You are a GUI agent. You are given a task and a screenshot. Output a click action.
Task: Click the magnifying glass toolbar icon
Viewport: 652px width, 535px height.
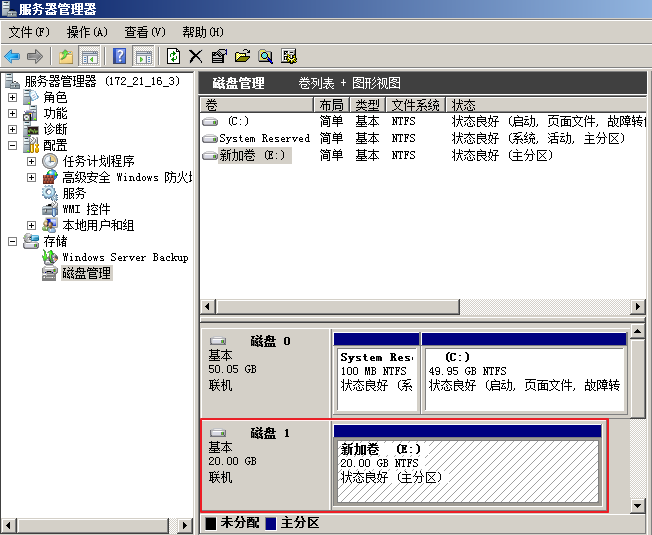point(266,56)
